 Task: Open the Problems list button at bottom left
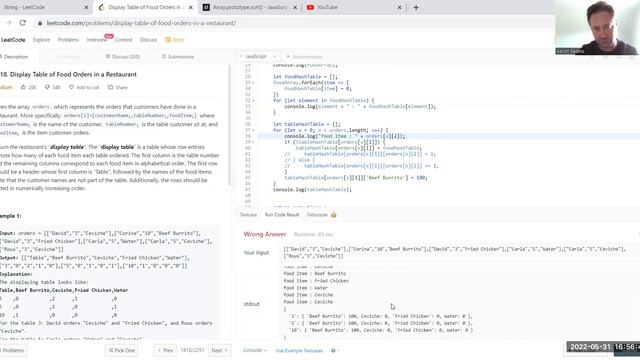point(13,351)
